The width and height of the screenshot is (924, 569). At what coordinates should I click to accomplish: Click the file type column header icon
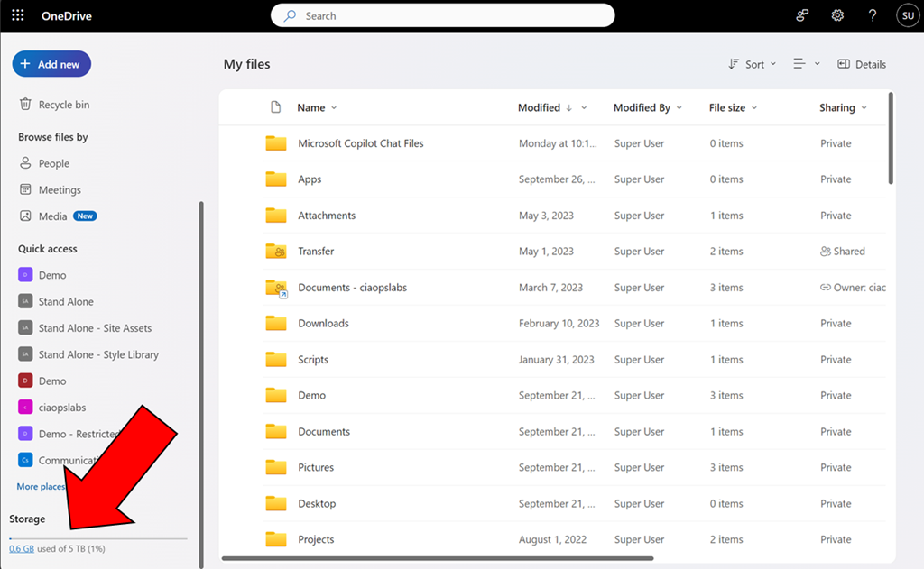point(276,107)
